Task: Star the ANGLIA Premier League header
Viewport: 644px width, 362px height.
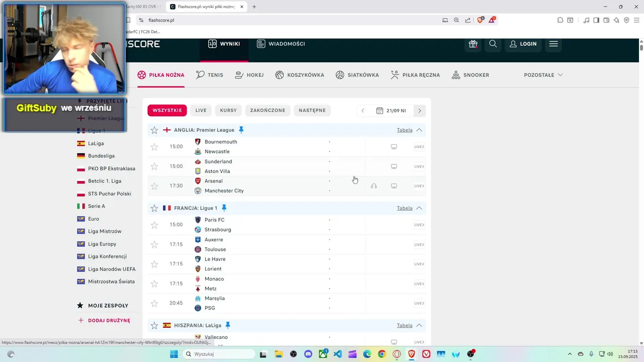Action: 154,130
